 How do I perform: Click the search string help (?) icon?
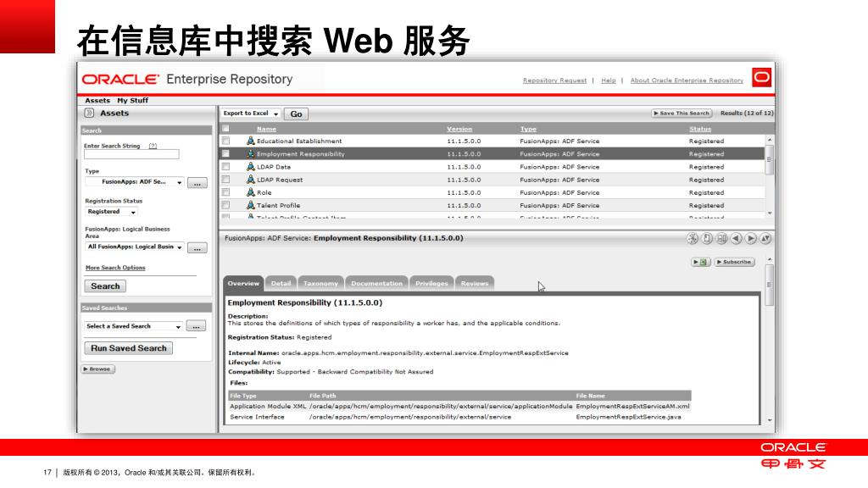pos(153,146)
